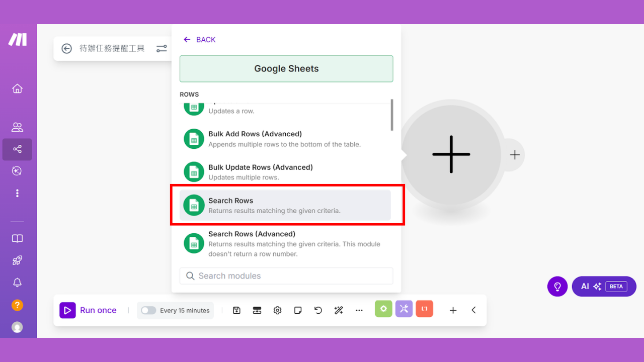Open the Team people icon
Image resolution: width=644 pixels, height=362 pixels.
tap(18, 127)
